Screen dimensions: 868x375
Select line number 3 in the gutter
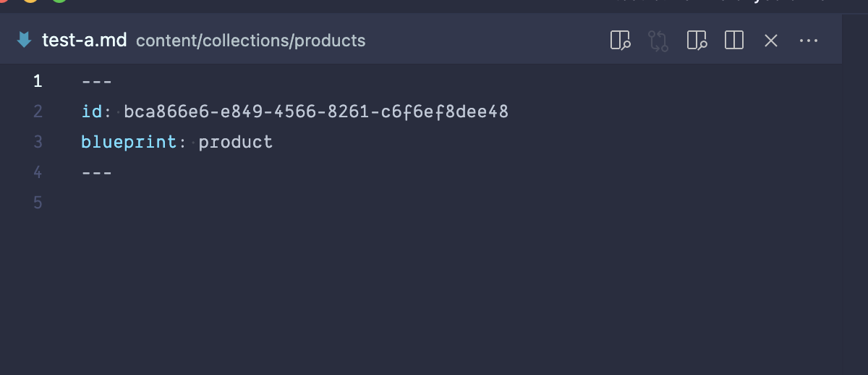[x=38, y=142]
